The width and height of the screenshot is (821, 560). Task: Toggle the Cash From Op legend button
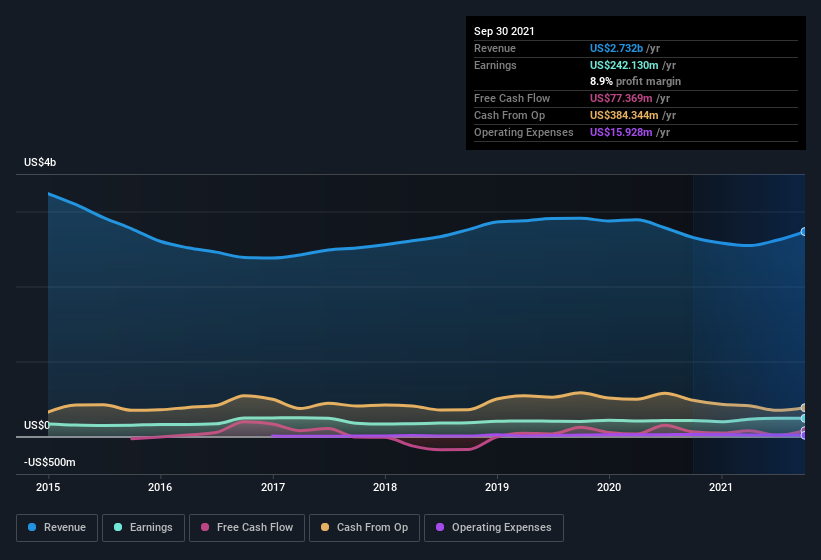click(x=364, y=528)
